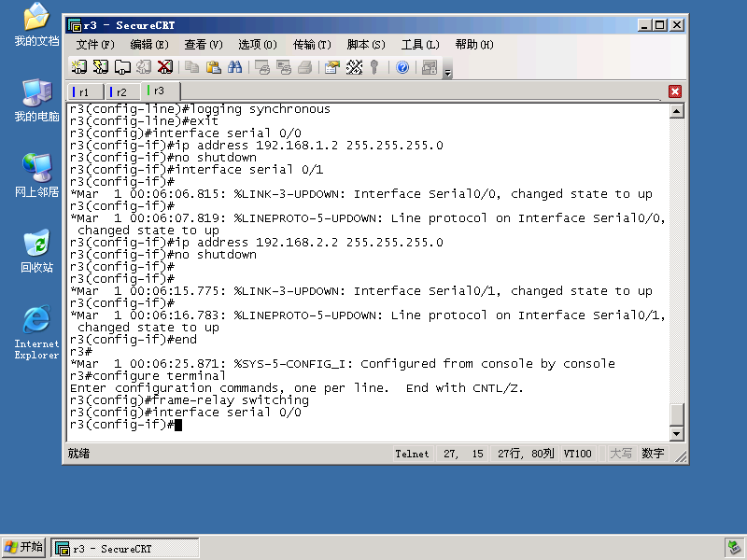Open 我的文档 desktop icon

[36, 24]
